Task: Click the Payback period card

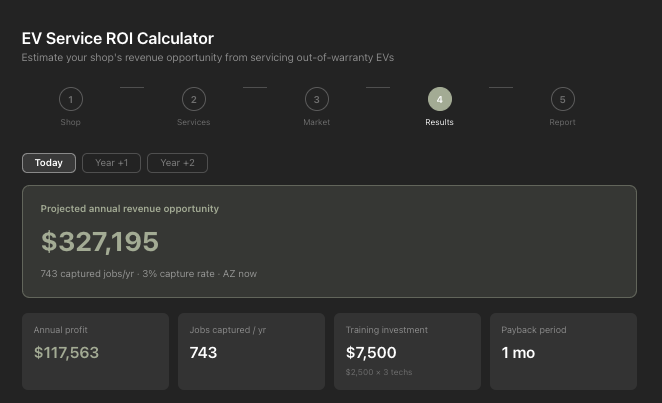Action: coord(563,351)
